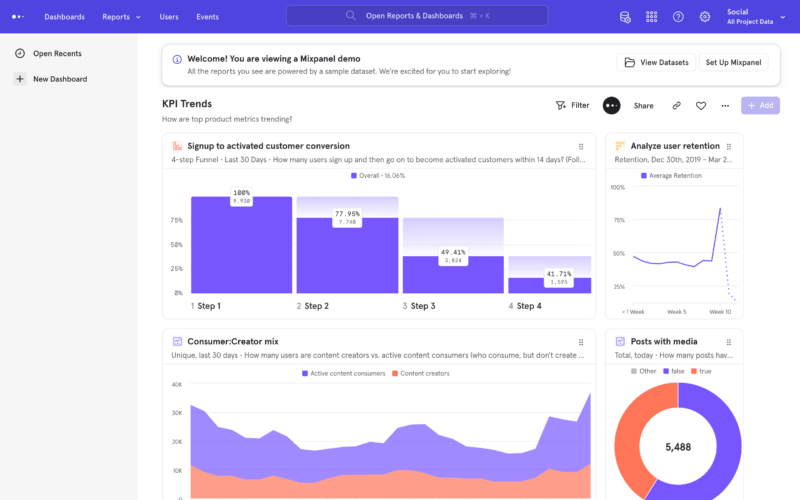Toggle the Other legend entry in Posts with media
This screenshot has height=500, width=800.
point(643,371)
